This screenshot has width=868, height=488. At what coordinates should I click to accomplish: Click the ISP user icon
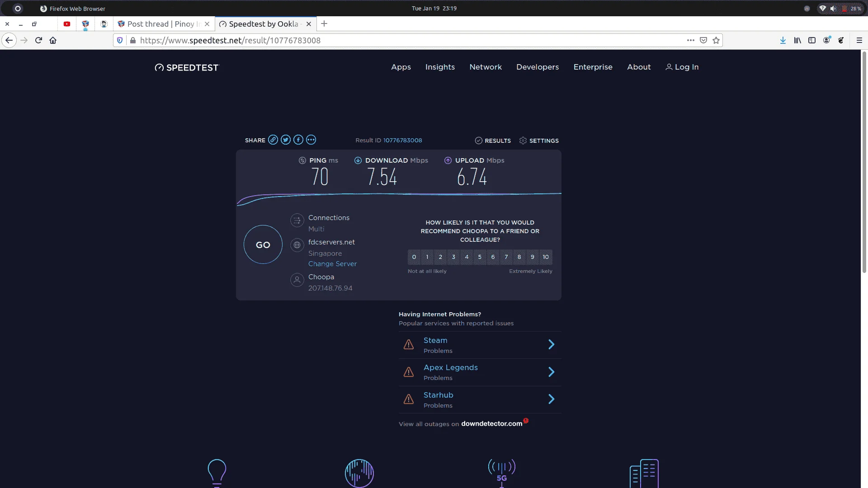[297, 280]
